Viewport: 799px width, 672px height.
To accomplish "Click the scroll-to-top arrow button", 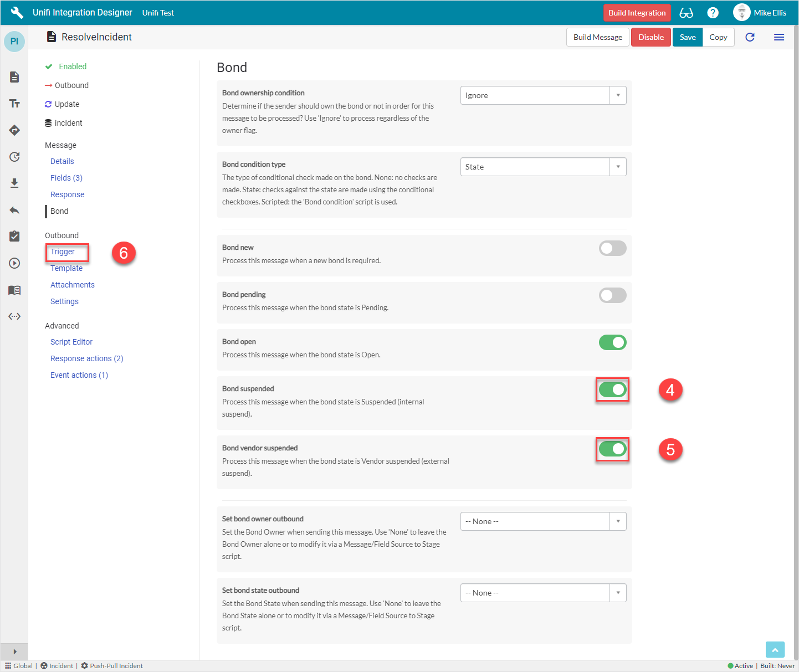I will (775, 650).
